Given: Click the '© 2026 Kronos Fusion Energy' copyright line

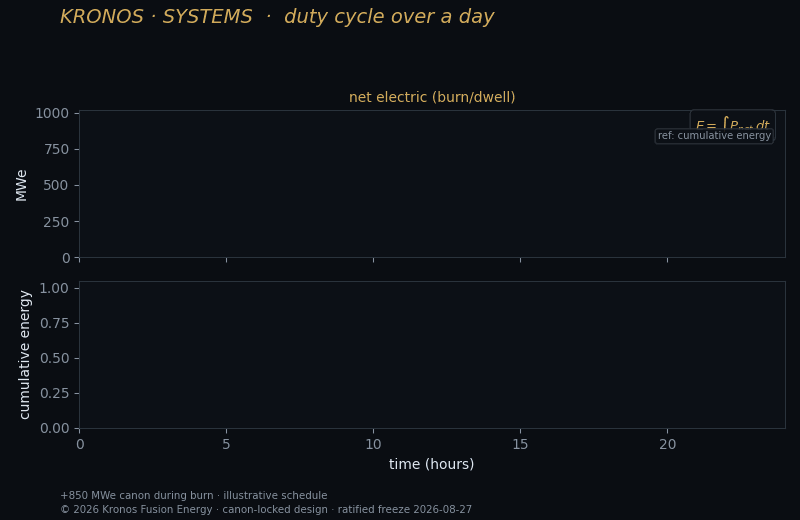Looking at the screenshot, I should (x=266, y=509).
